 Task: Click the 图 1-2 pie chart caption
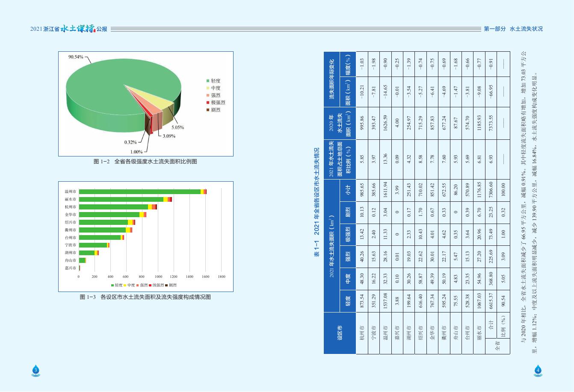145,162
